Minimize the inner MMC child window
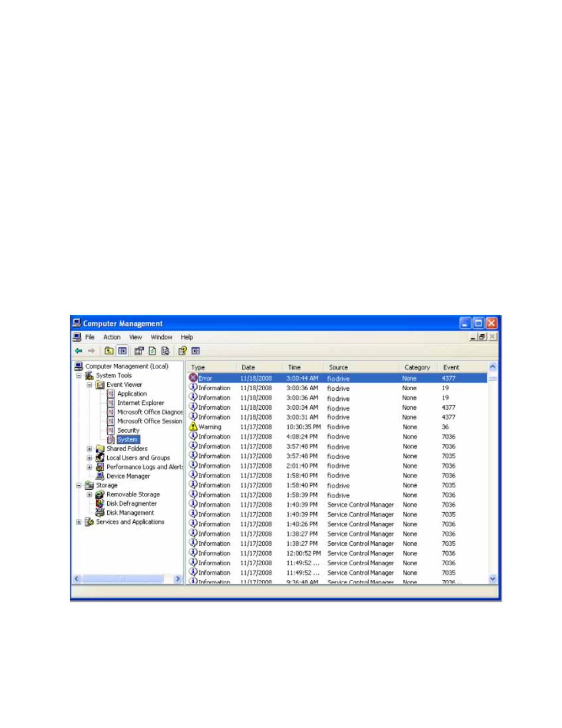The width and height of the screenshot is (562, 728). (x=473, y=337)
